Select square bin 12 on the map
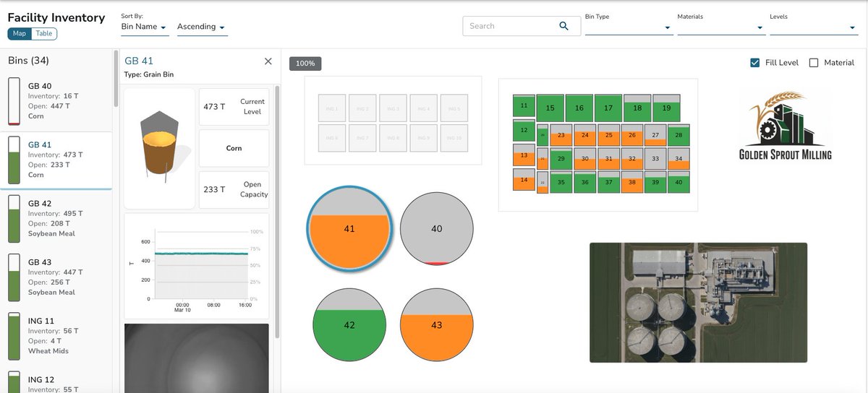 click(x=524, y=131)
